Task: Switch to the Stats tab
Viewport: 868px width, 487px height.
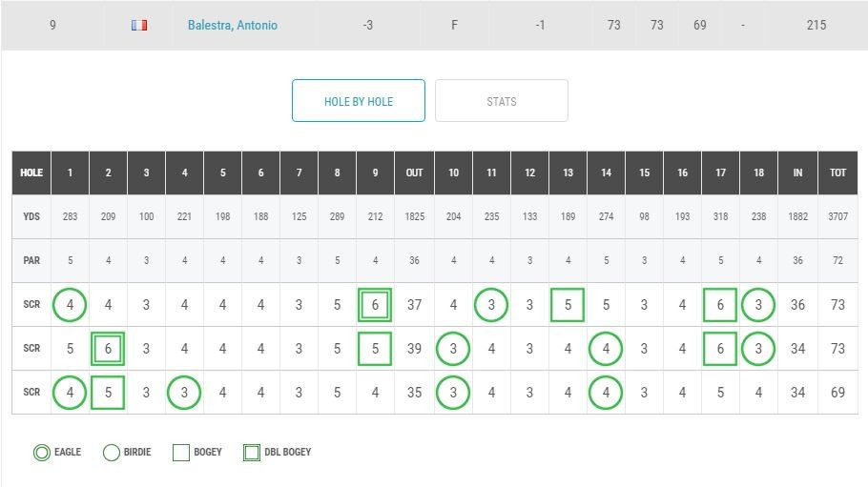Action: (x=502, y=101)
